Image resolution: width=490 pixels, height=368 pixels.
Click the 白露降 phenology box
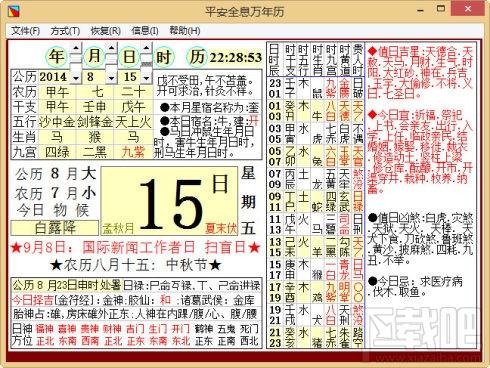click(55, 228)
